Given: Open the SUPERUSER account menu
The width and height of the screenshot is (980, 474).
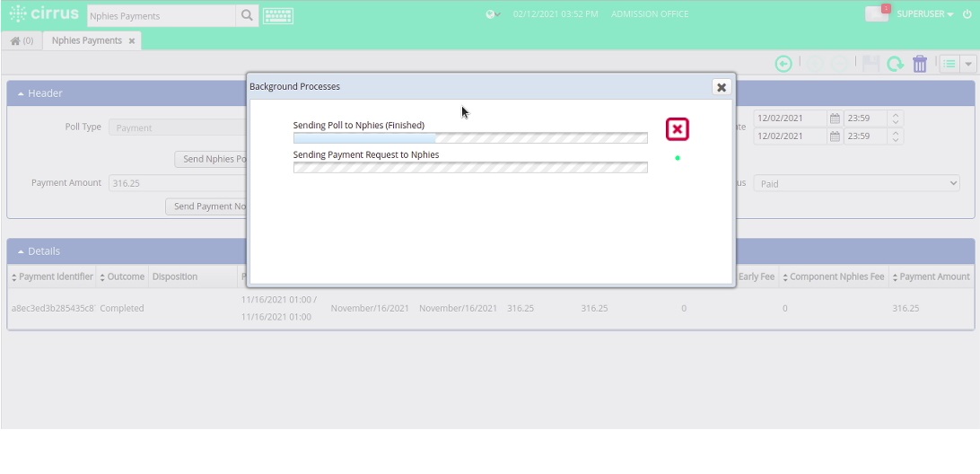Looking at the screenshot, I should coord(924,13).
